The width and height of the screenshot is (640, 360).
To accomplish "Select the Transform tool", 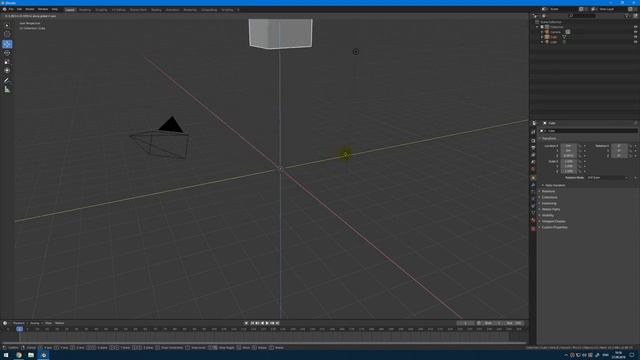I will pyautogui.click(x=7, y=70).
